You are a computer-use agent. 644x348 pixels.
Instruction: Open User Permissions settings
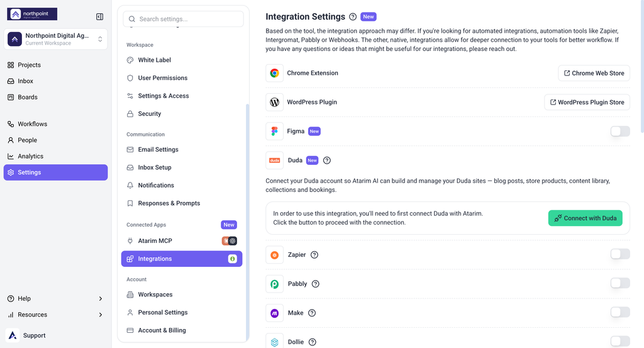[x=182, y=78]
